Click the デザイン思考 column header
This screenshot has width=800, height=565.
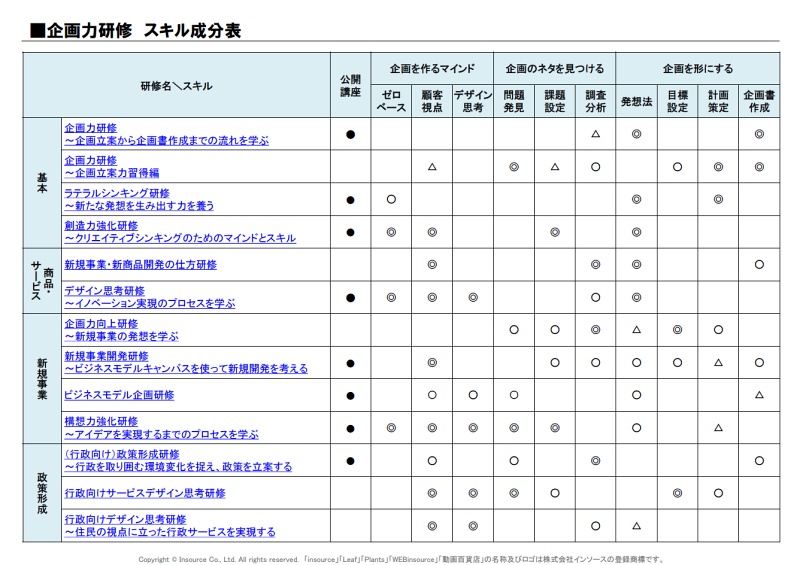pyautogui.click(x=473, y=101)
